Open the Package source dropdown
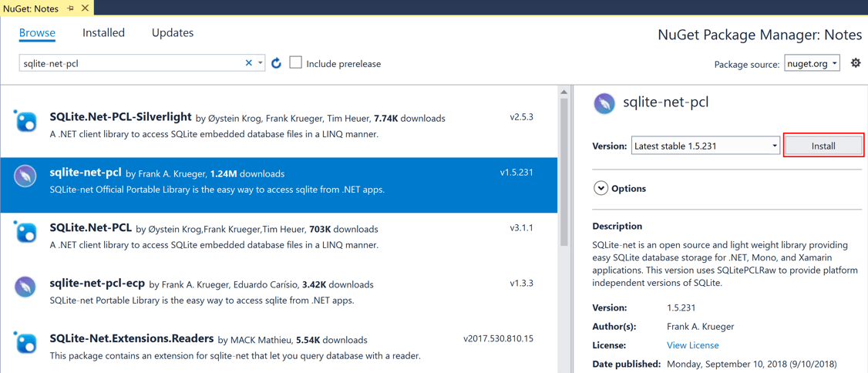Viewport: 868px width, 373px height. (x=812, y=64)
